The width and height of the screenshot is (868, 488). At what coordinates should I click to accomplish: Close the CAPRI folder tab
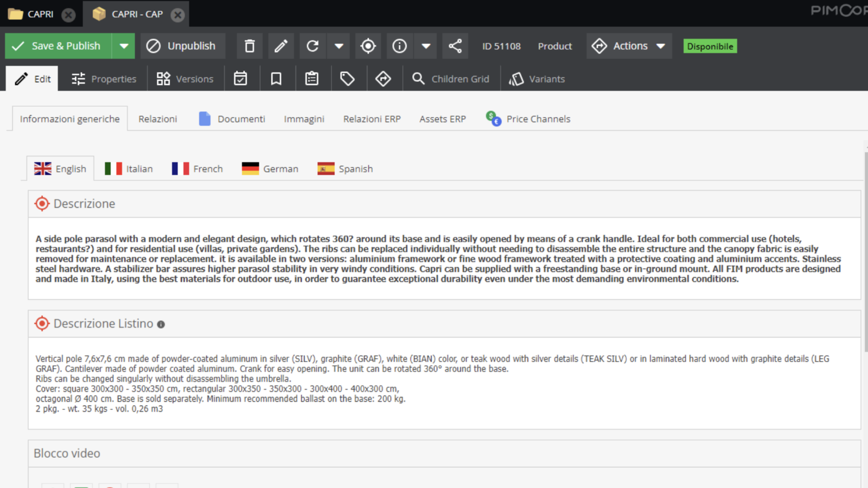pyautogui.click(x=68, y=15)
